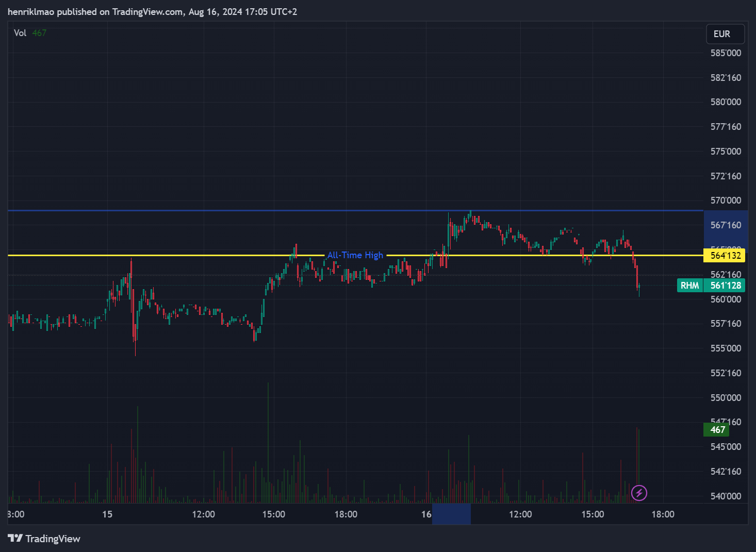Click the purple lightning bolt event icon
756x552 pixels.
click(639, 493)
